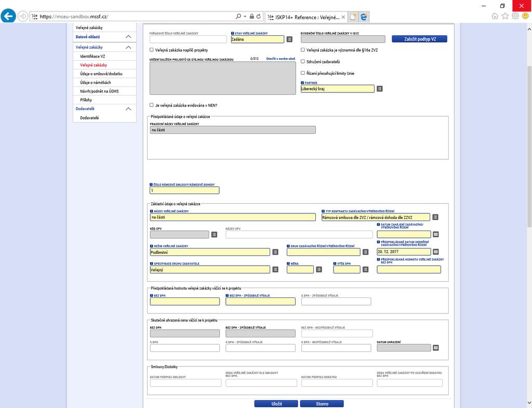
Task: Open Identifikace VZ in side menu
Action: 92,56
